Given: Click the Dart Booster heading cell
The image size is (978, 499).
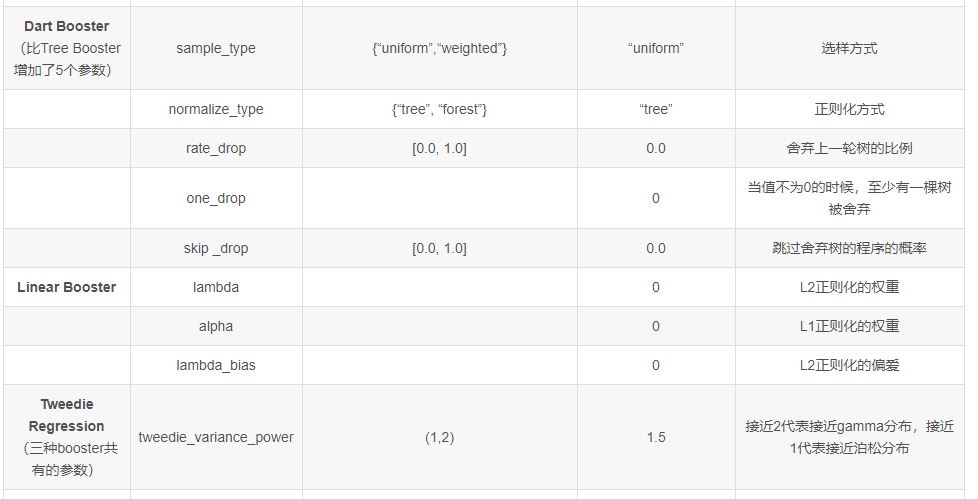Looking at the screenshot, I should pyautogui.click(x=67, y=48).
